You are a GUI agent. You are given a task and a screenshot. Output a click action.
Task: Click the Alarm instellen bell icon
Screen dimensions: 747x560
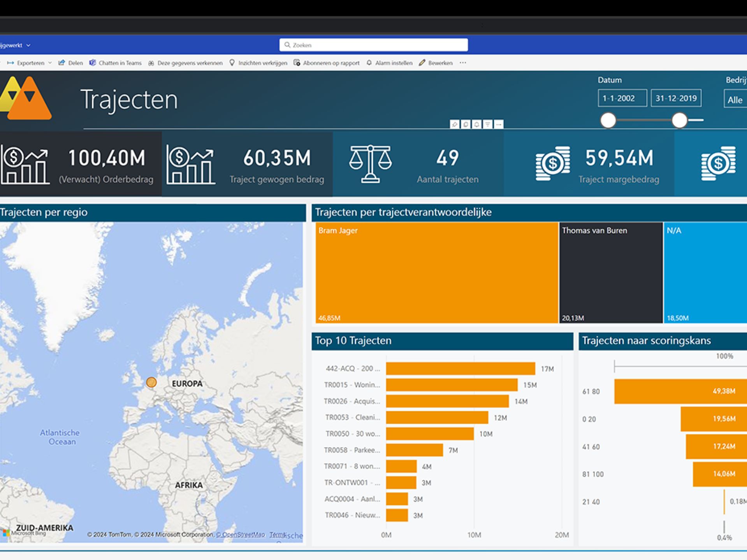[x=369, y=63]
